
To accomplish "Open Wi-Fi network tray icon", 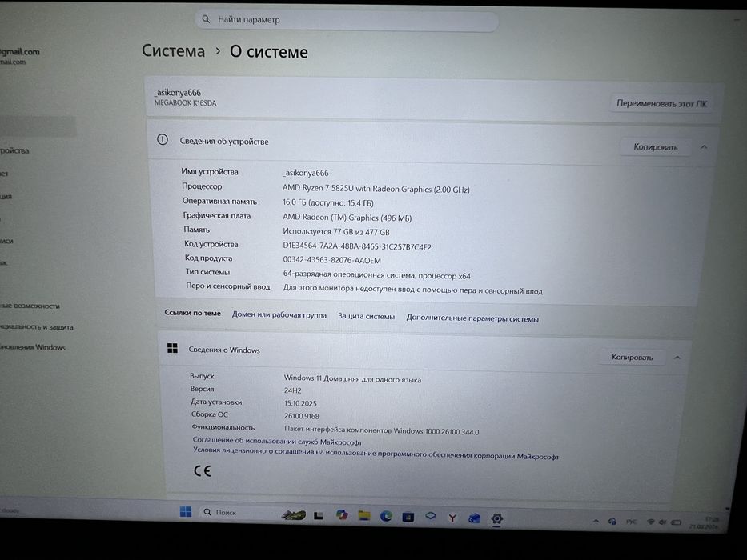I will click(651, 522).
